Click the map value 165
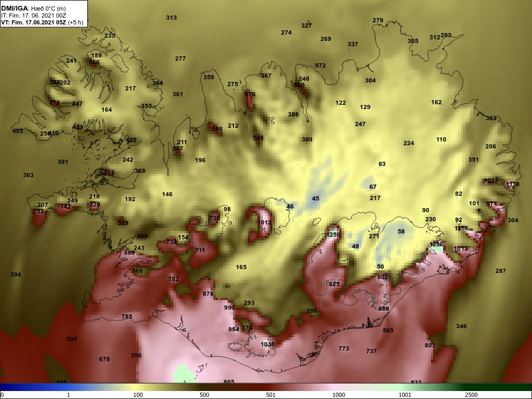The width and height of the screenshot is (532, 399). pyautogui.click(x=241, y=267)
